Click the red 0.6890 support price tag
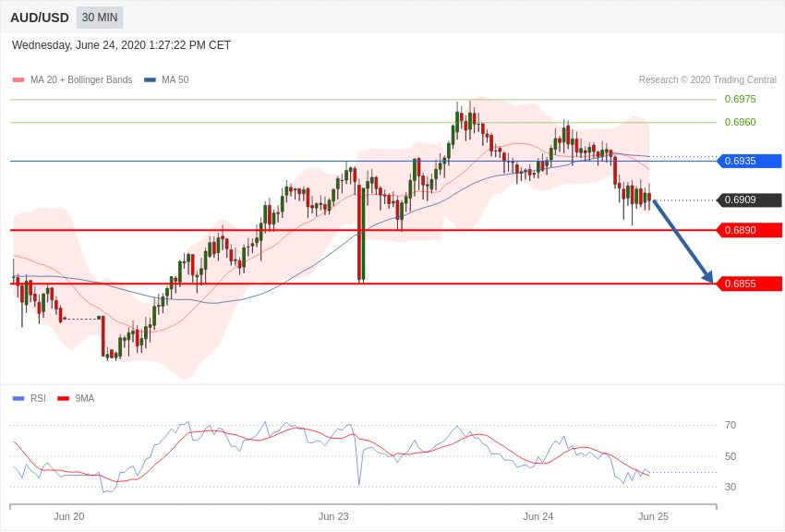The image size is (785, 532). [750, 230]
